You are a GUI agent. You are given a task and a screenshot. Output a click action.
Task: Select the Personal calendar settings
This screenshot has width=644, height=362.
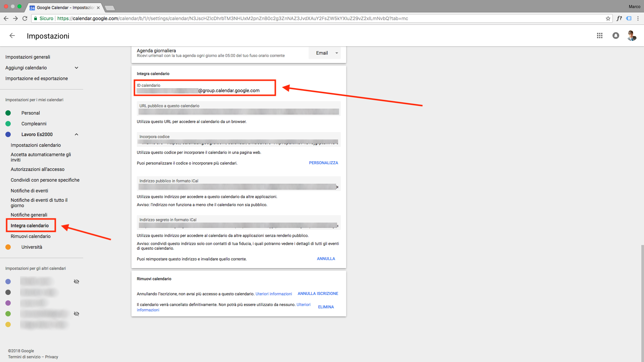pyautogui.click(x=31, y=113)
